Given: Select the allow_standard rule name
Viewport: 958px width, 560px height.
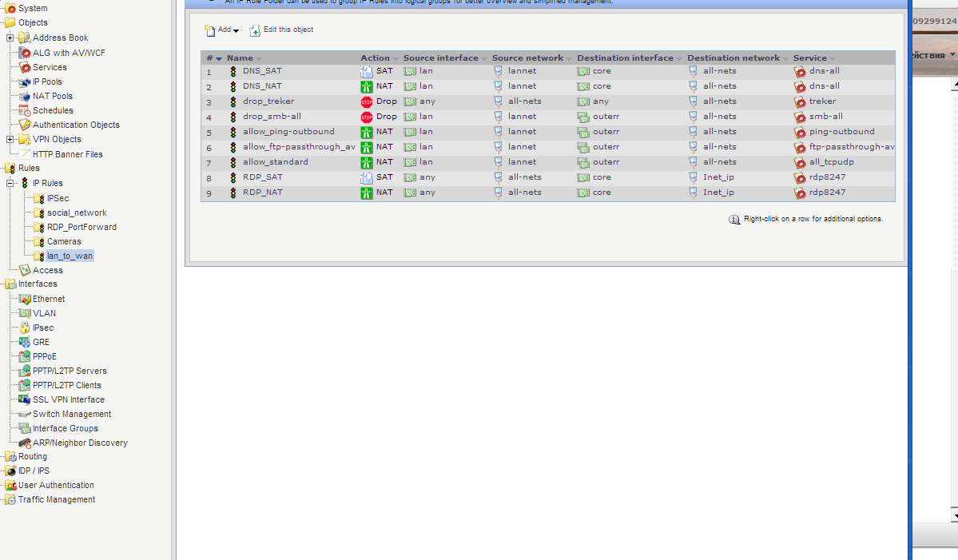Looking at the screenshot, I should click(x=276, y=162).
